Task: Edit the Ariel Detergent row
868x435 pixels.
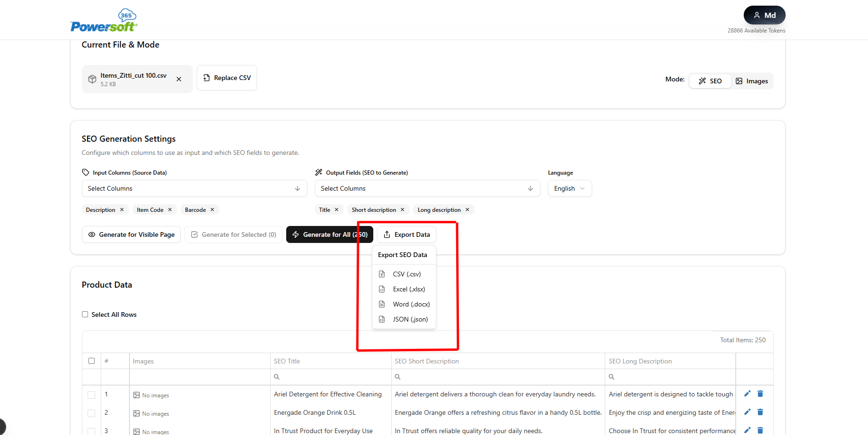Action: [747, 394]
